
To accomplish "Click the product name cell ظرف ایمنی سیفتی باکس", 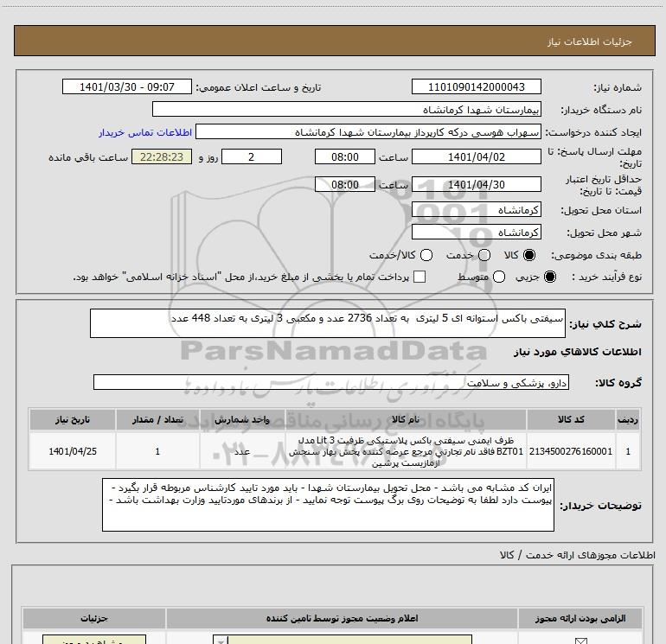I will pos(406,451).
